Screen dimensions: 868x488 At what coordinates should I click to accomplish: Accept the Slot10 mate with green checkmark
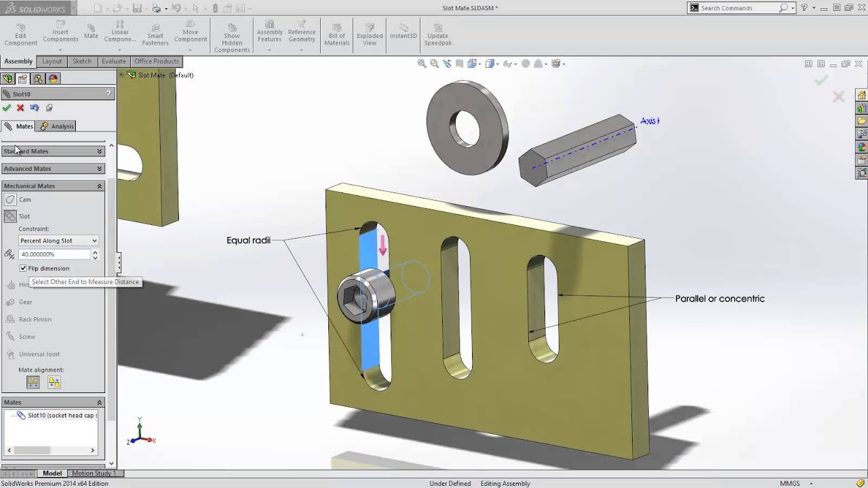(7, 108)
